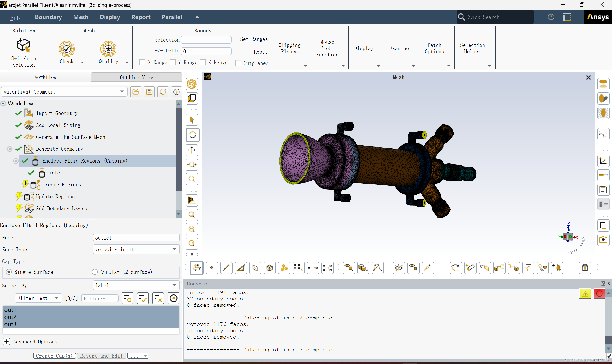
Task: Click the Create Cap(s) button
Action: pyautogui.click(x=54, y=356)
